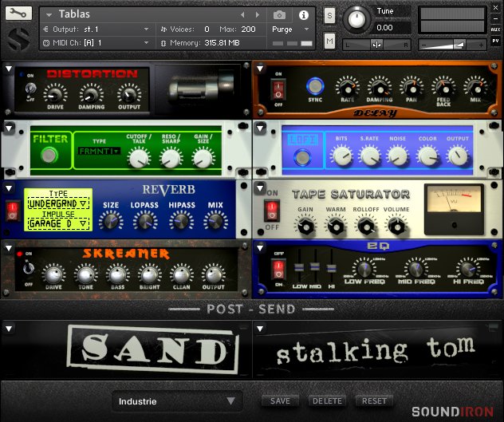This screenshot has height=422, width=504.
Task: Open the Reverb type UNDERGRND dropdown
Action: coord(58,203)
